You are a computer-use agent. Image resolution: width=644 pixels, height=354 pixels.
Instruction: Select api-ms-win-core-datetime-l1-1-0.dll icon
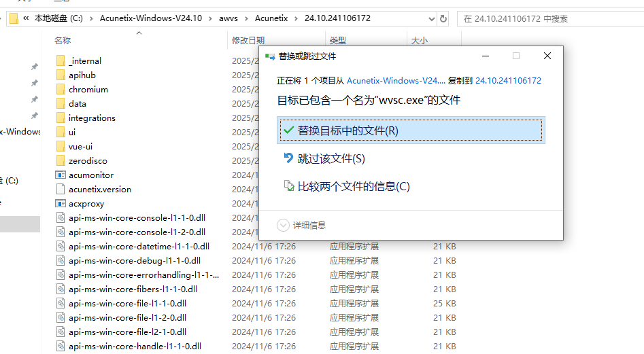coord(61,247)
